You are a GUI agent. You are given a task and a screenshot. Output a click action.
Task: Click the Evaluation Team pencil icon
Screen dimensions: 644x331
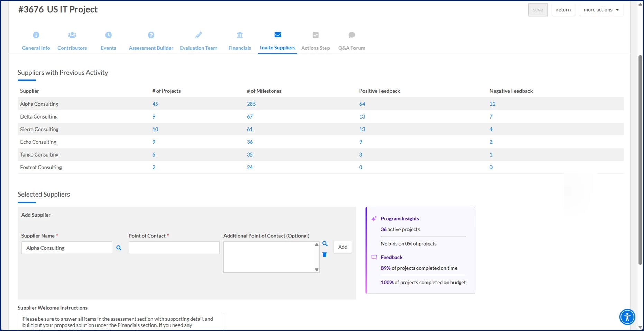click(199, 35)
